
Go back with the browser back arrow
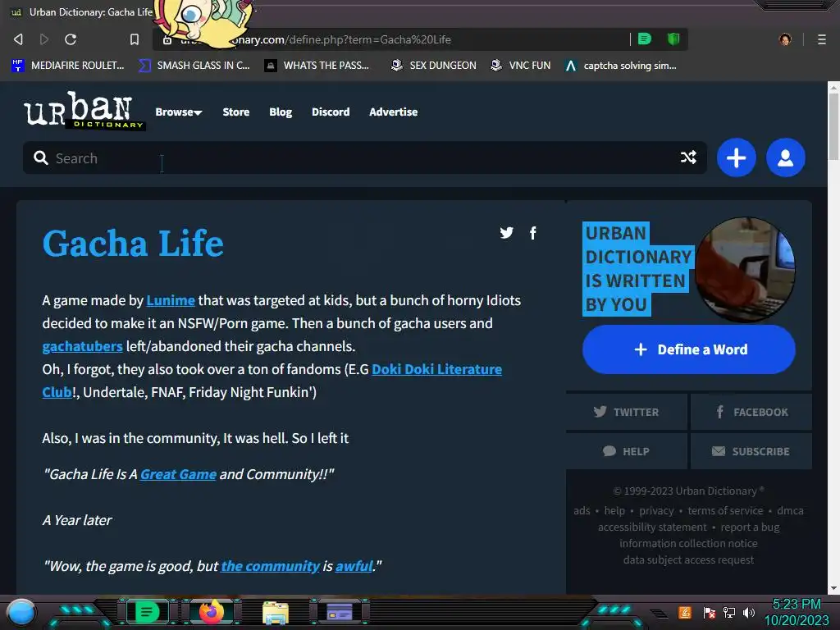18,39
